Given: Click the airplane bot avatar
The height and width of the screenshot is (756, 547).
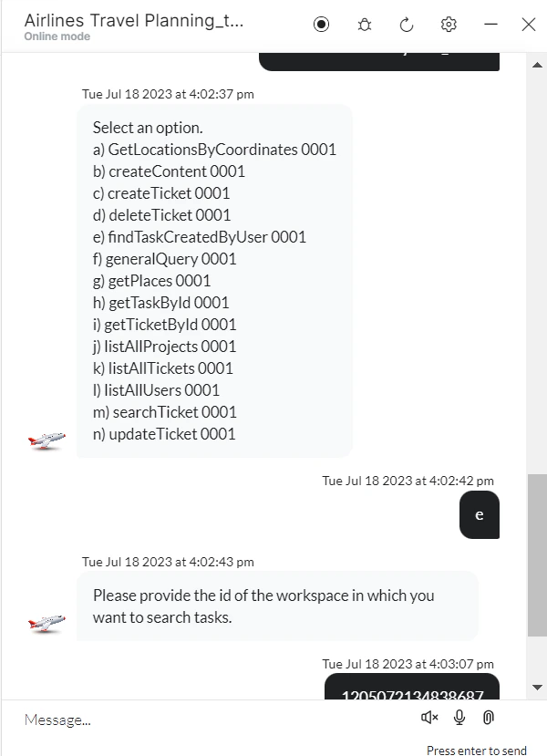Looking at the screenshot, I should (x=46, y=440).
